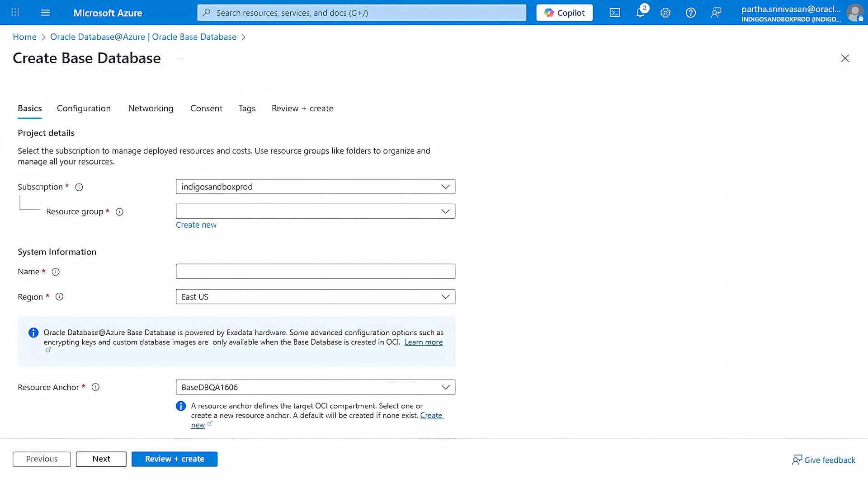868x488 pixels.
Task: Click the info icon next to Resource Anchor
Action: [x=95, y=387]
